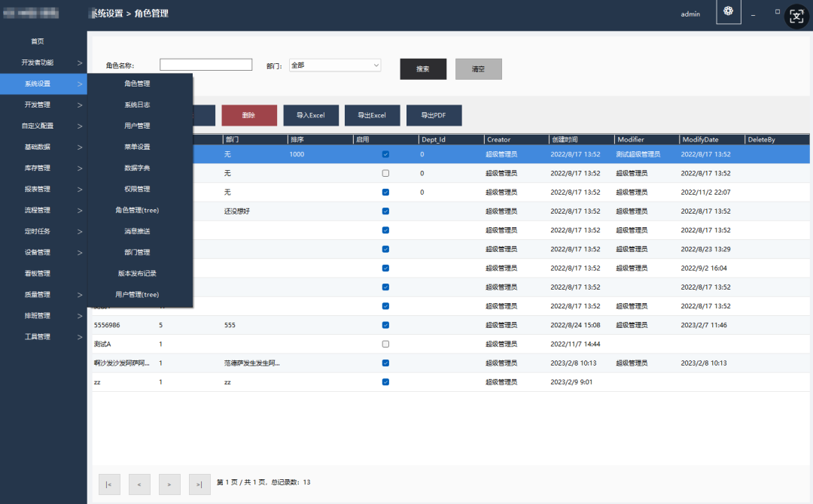Go to the first page pagination button
The width and height of the screenshot is (813, 504).
click(x=109, y=484)
